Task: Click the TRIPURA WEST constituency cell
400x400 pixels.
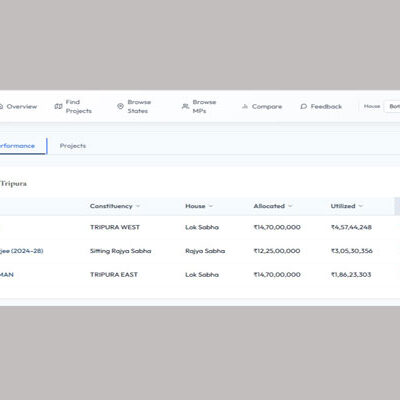Action: click(115, 227)
